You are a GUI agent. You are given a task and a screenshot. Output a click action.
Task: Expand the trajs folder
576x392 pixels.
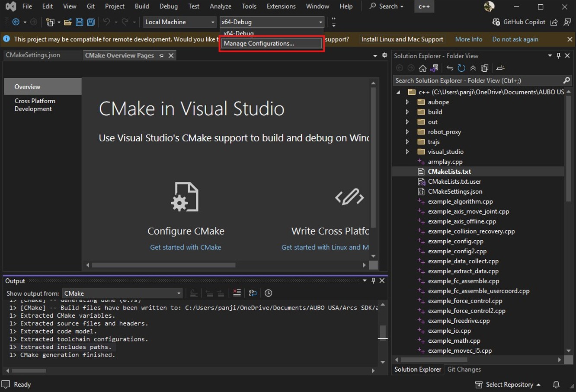(x=407, y=142)
